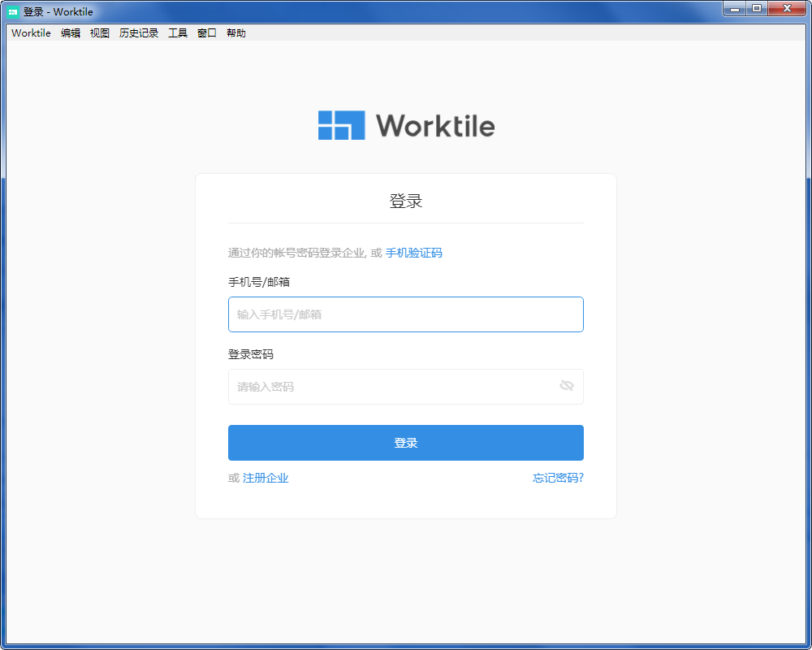Open the 工具 menu

pyautogui.click(x=177, y=33)
